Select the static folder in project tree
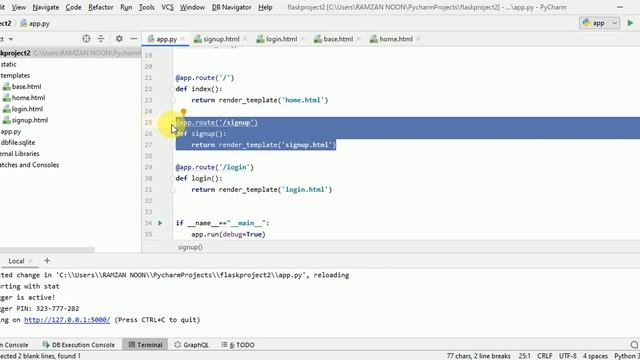This screenshot has height=360, width=640. coord(8,64)
